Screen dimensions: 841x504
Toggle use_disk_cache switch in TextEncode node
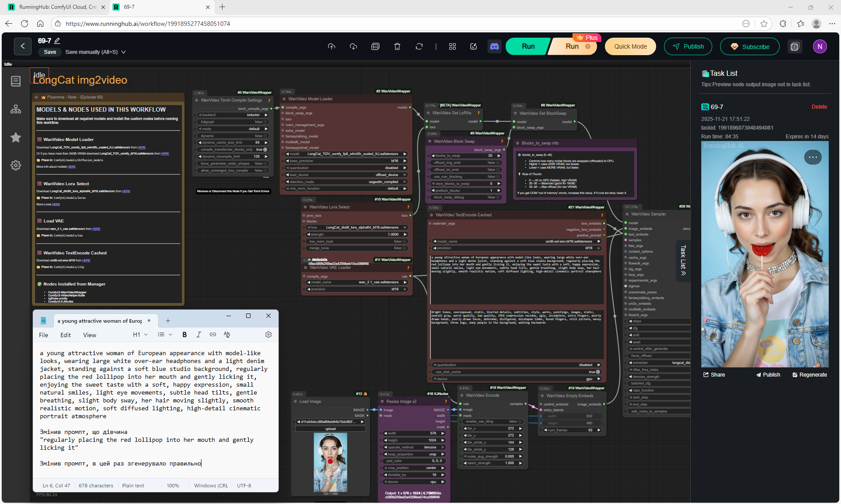(598, 372)
